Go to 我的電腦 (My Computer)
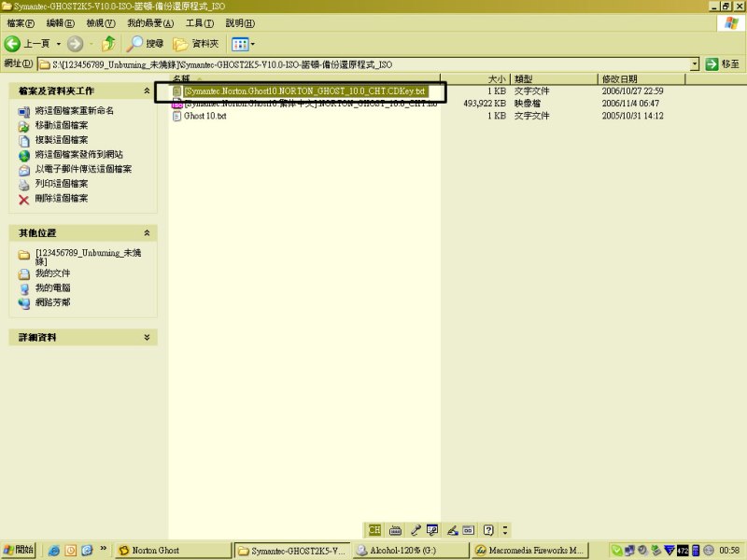Image resolution: width=747 pixels, height=560 pixels. pyautogui.click(x=52, y=287)
